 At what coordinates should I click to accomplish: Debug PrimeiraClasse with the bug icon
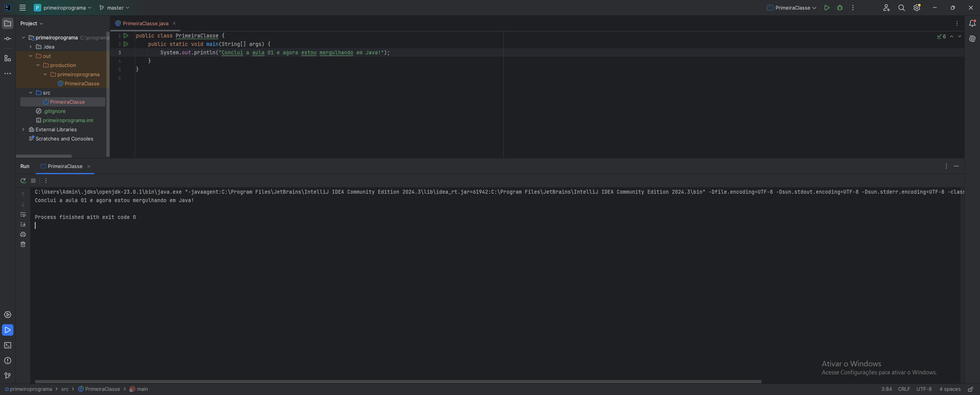pos(840,8)
